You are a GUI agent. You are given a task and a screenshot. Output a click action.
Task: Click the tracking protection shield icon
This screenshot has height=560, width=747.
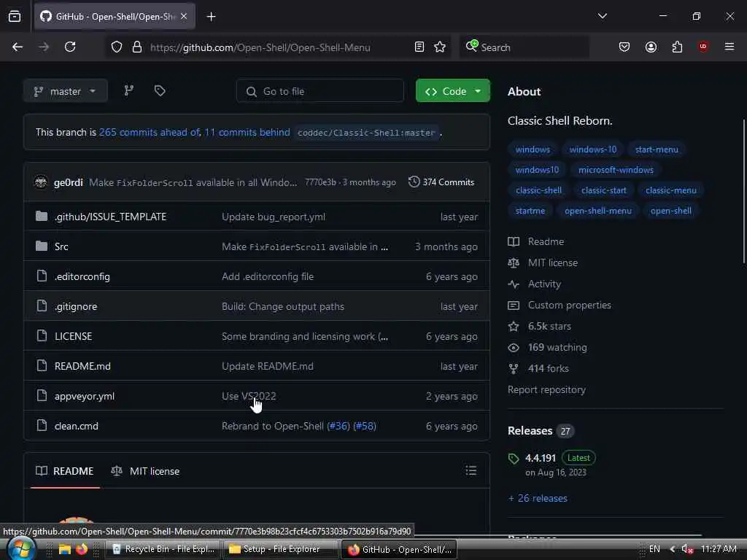[117, 47]
